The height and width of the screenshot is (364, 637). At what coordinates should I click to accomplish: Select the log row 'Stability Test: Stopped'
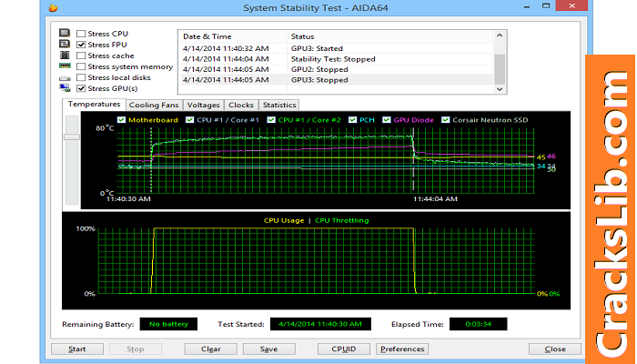coord(336,59)
